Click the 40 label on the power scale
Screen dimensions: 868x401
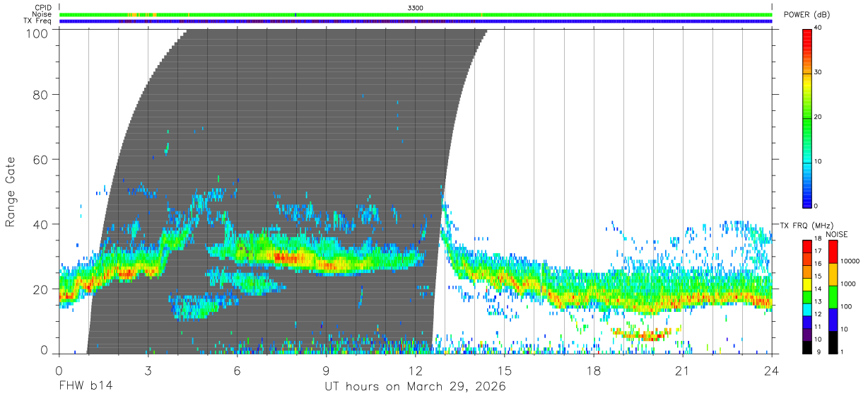click(x=819, y=28)
